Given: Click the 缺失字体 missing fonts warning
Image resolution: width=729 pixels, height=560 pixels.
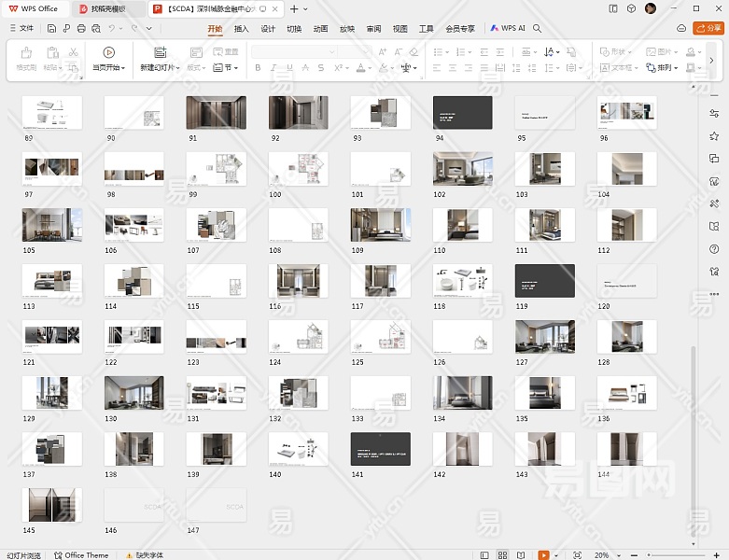Looking at the screenshot, I should pyautogui.click(x=145, y=554).
